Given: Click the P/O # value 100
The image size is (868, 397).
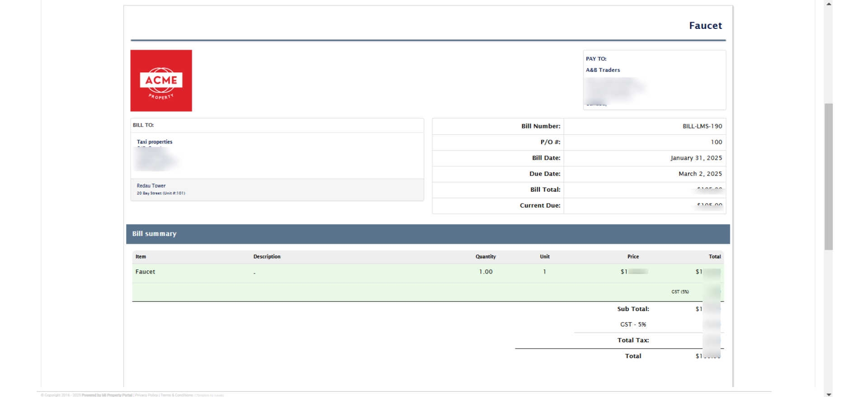Looking at the screenshot, I should (716, 142).
